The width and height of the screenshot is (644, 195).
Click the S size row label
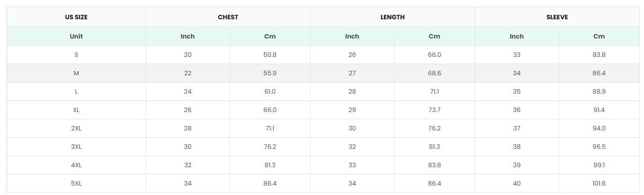click(x=76, y=55)
